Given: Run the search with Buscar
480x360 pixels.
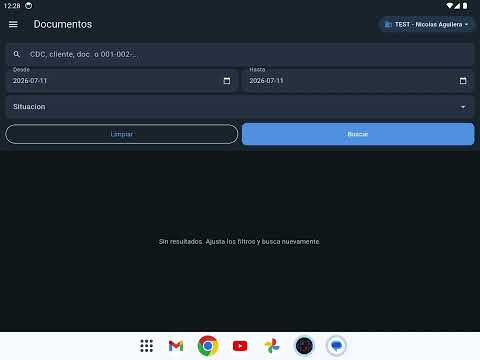Looking at the screenshot, I should 358,134.
